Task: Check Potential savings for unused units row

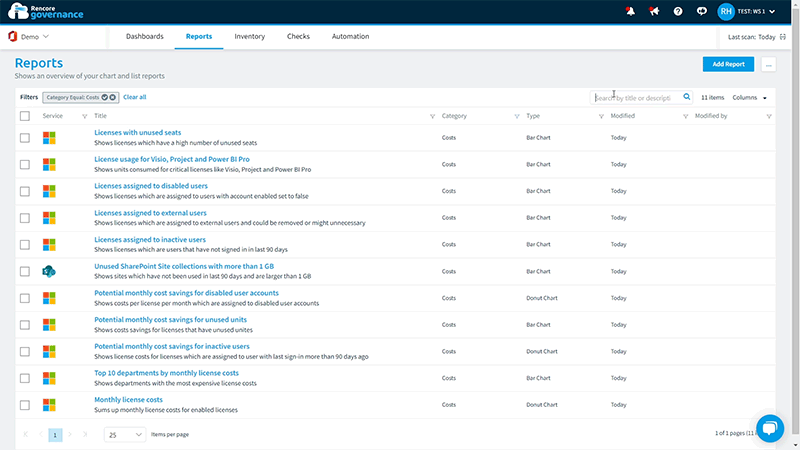Action: coord(24,325)
